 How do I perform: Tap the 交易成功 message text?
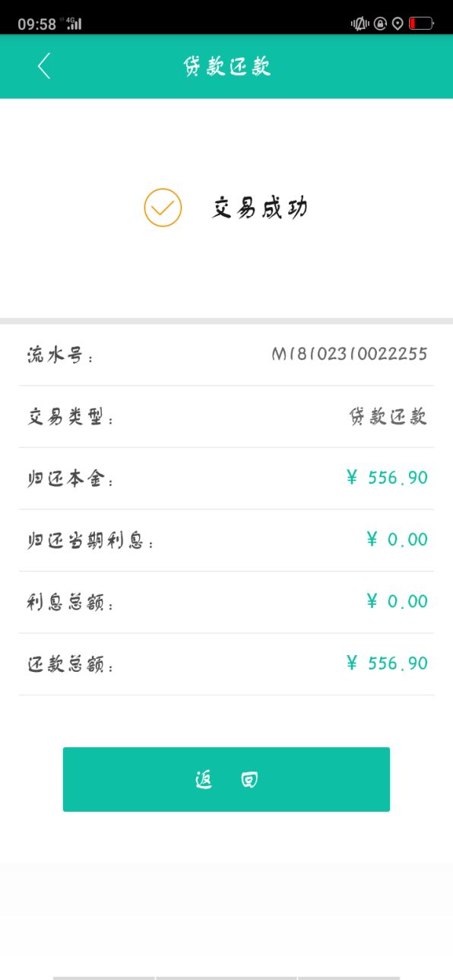tap(259, 208)
